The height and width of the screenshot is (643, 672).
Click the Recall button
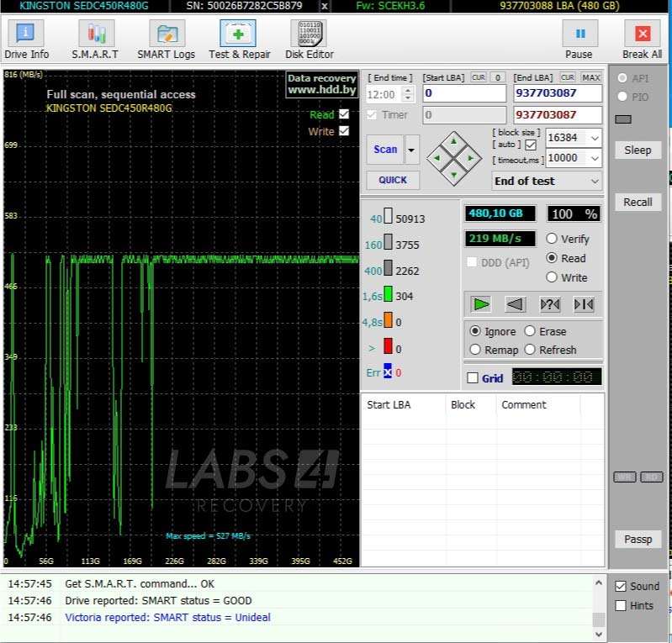pyautogui.click(x=638, y=202)
